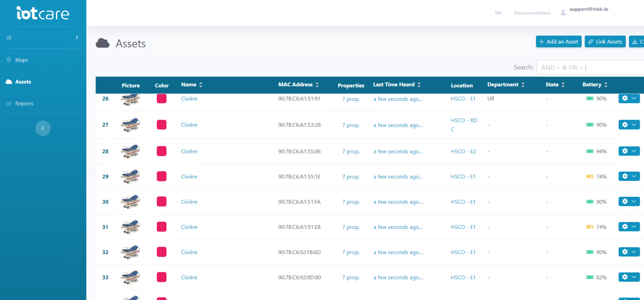Go to Reports in the sidebar
Image resolution: width=644 pixels, height=300 pixels.
(x=24, y=104)
